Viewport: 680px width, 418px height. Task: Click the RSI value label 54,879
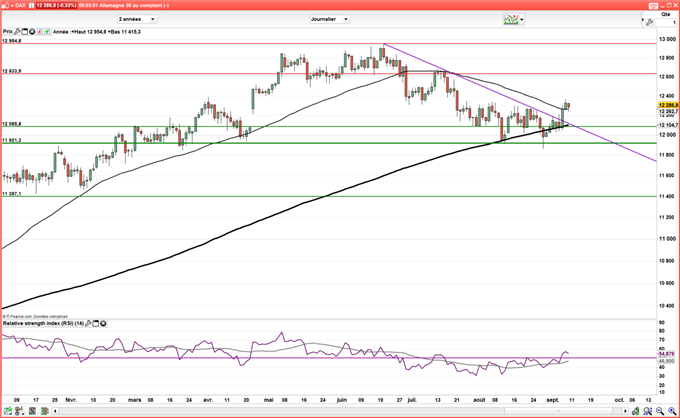pos(667,354)
